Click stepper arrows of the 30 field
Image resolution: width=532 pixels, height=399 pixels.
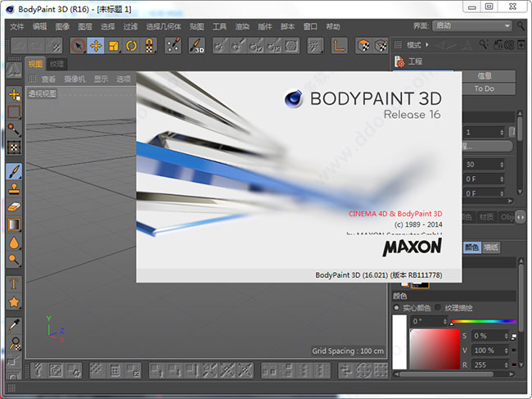pos(502,165)
